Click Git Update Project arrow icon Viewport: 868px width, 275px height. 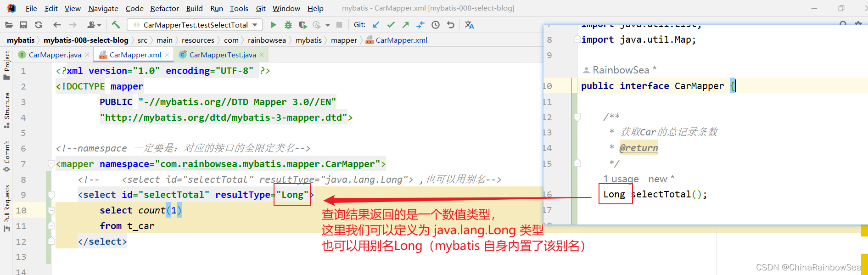coord(376,25)
